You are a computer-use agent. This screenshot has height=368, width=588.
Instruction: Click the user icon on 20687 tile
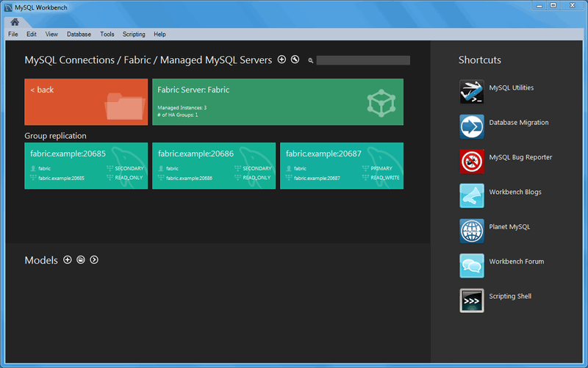[x=289, y=168]
